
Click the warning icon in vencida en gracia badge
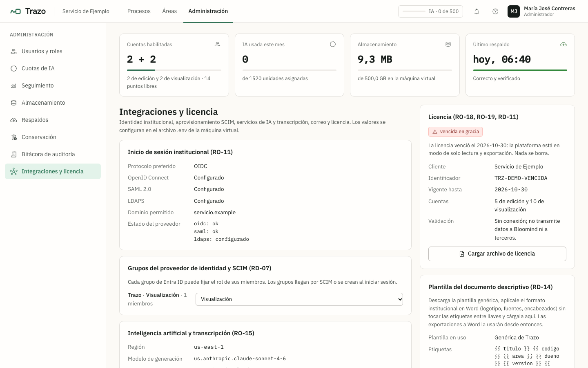[x=435, y=132]
